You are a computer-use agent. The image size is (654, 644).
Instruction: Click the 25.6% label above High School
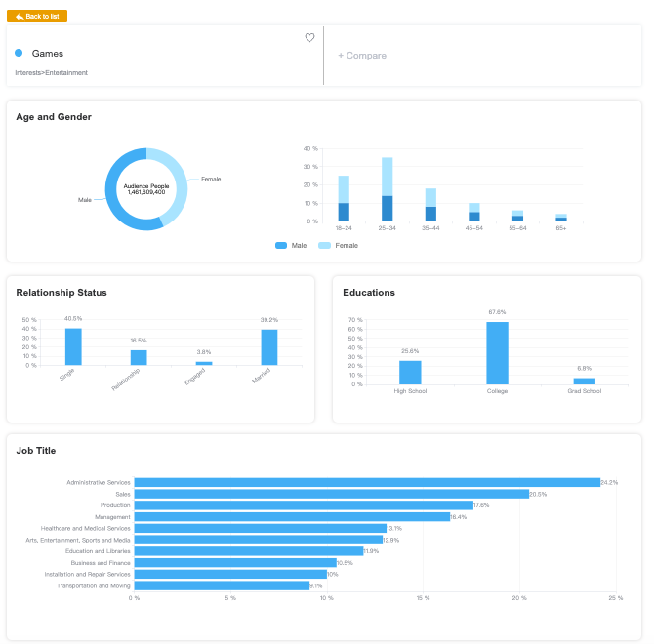point(410,351)
